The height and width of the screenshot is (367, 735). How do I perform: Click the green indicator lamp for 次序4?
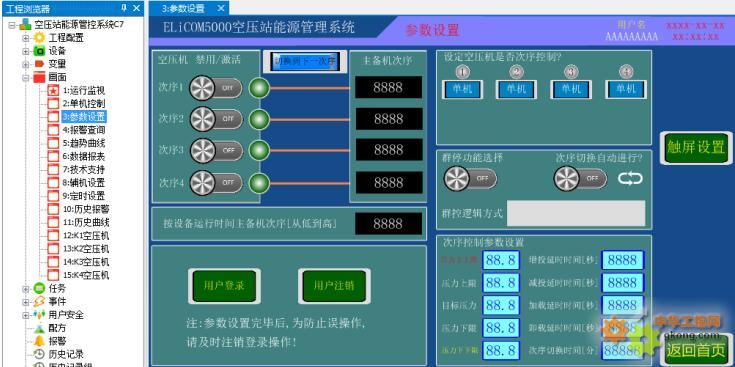point(259,182)
